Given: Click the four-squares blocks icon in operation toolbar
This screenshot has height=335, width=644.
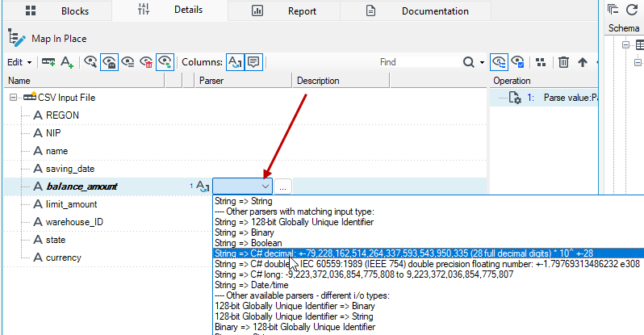Looking at the screenshot, I should pos(542,62).
